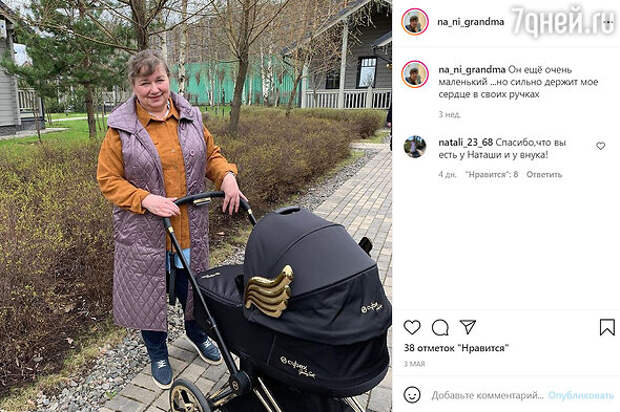
Task: Click na_ni_grandma avatar beside caption
Action: click(415, 74)
